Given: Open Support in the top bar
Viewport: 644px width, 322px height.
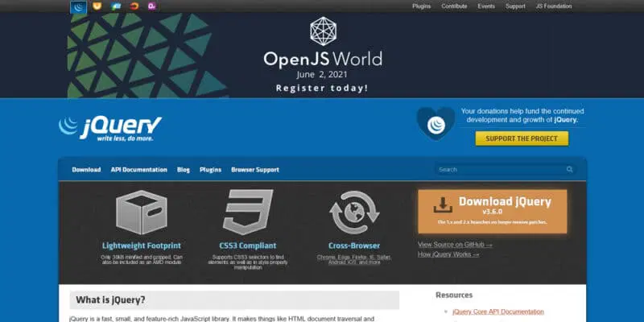Looking at the screenshot, I should [515, 6].
